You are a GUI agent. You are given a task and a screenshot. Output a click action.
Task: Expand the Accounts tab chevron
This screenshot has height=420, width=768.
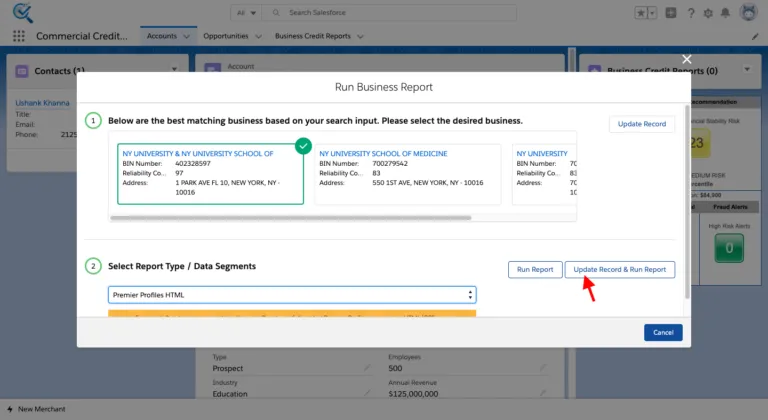click(x=187, y=36)
